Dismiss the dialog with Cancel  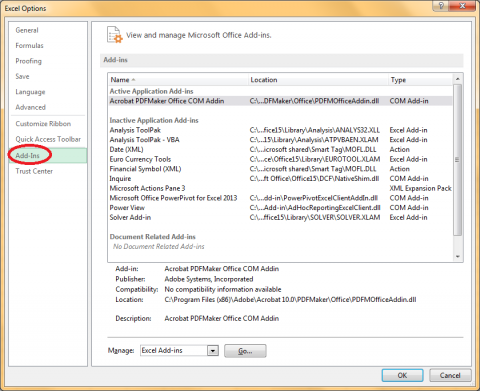[x=450, y=375]
